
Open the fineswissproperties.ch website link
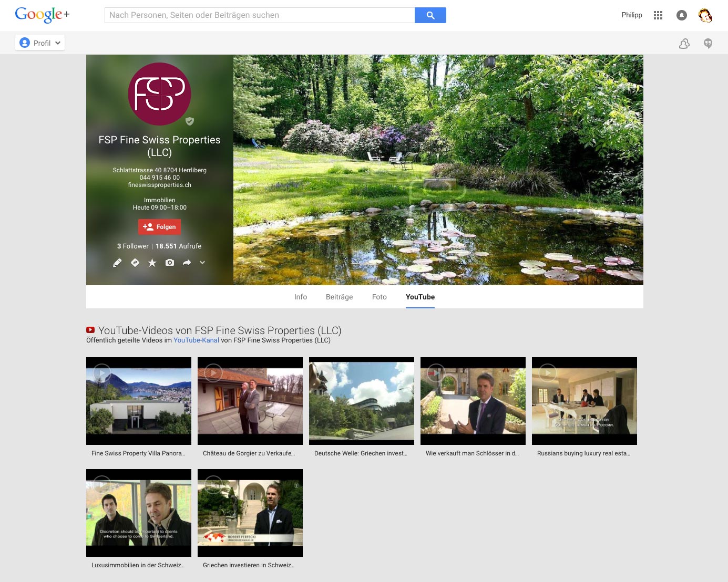[159, 185]
